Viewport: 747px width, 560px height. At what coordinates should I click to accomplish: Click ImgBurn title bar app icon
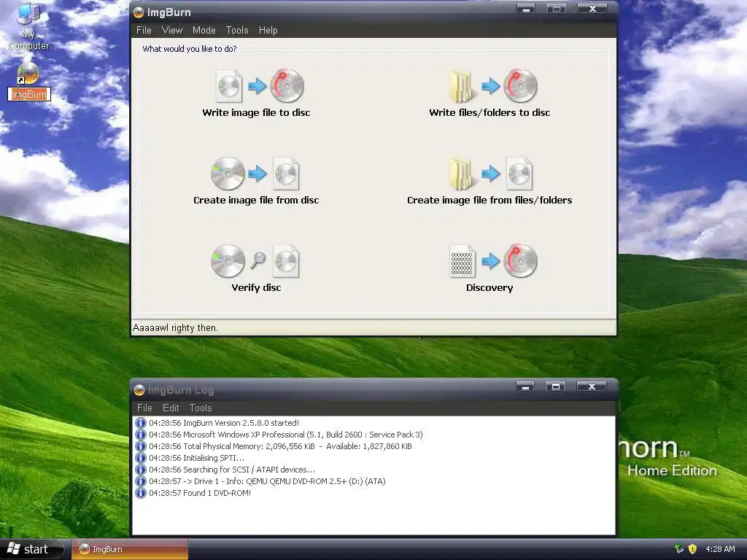click(139, 12)
